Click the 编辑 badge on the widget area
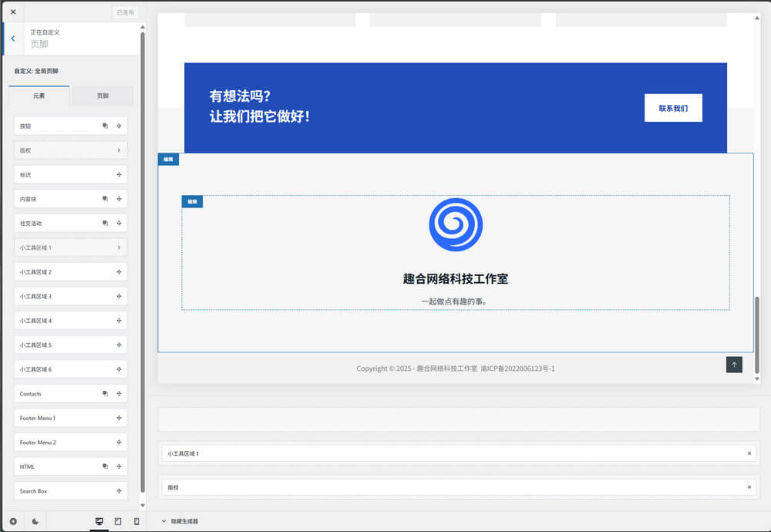 168,159
